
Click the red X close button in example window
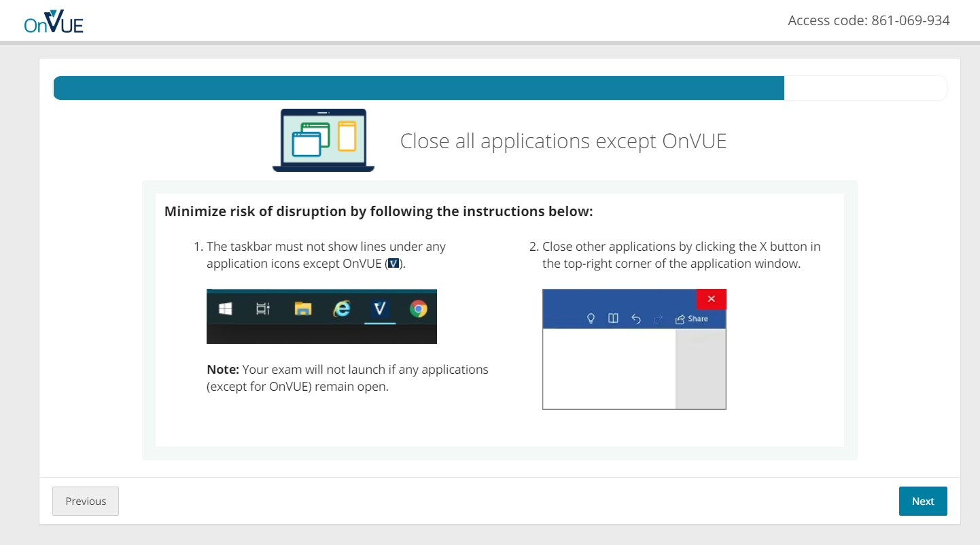[712, 299]
